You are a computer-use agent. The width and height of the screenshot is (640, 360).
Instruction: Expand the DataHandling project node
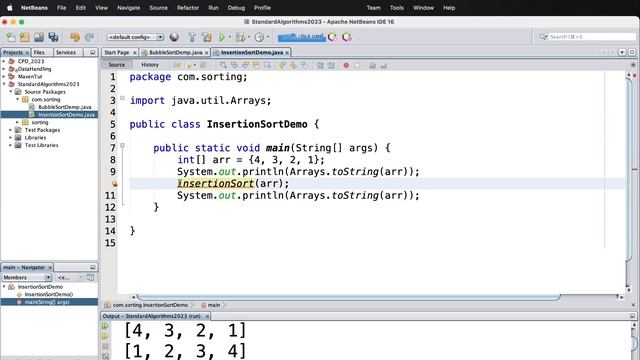tap(4, 69)
